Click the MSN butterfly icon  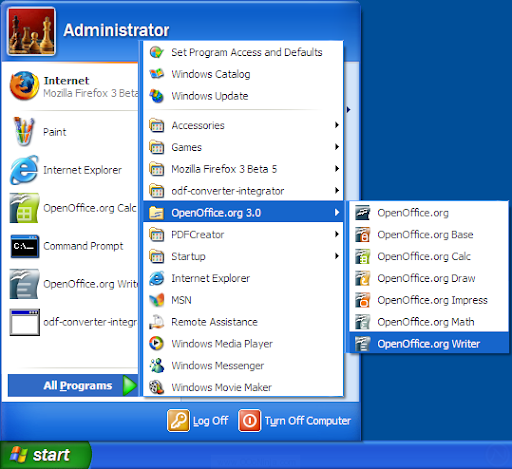point(157,300)
